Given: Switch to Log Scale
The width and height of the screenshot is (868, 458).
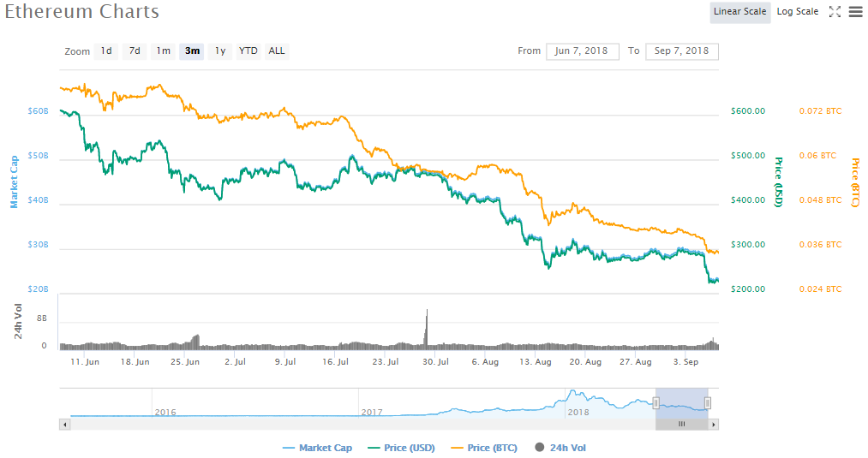Looking at the screenshot, I should point(797,12).
